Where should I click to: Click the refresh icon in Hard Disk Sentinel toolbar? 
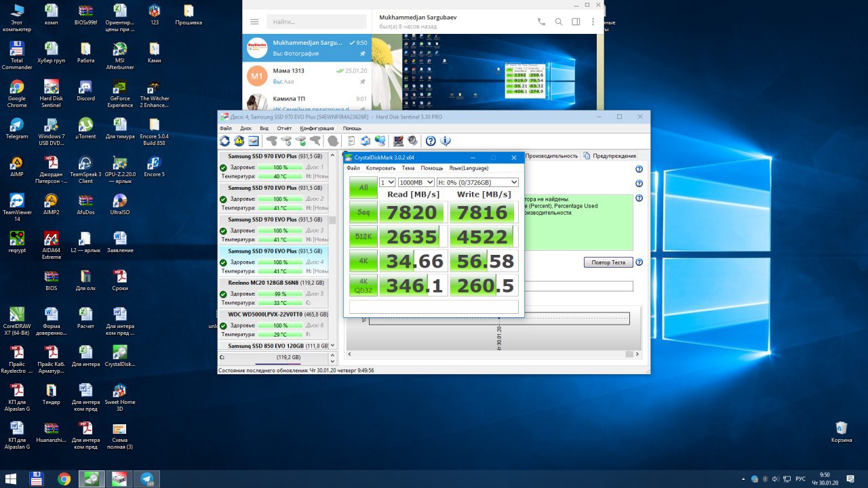tap(225, 141)
